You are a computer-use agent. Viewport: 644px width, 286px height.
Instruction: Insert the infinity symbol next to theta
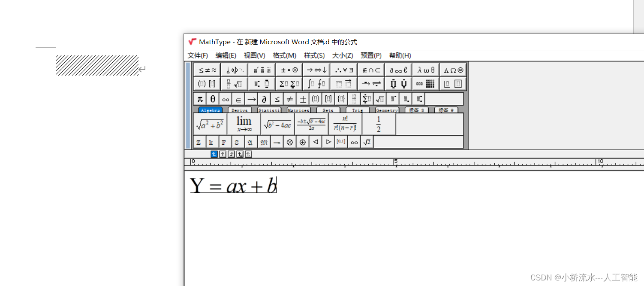pos(226,99)
